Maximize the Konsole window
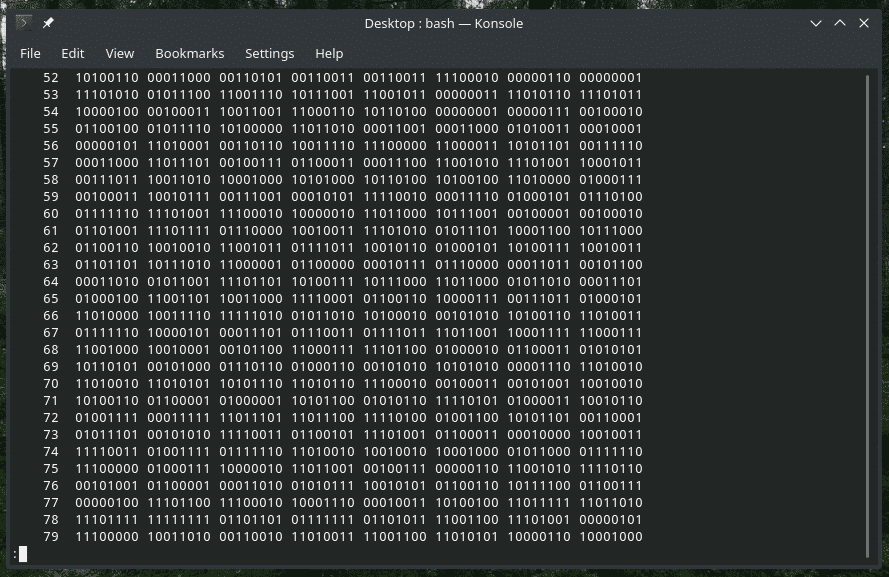889x577 pixels. pos(840,23)
